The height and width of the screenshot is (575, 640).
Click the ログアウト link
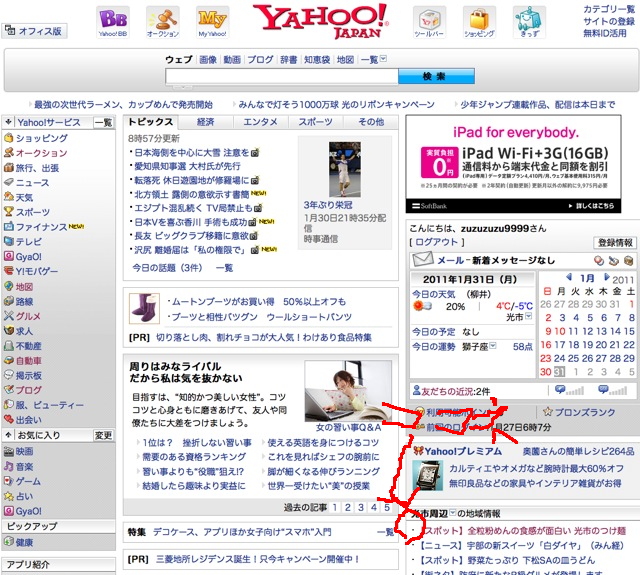tap(436, 242)
